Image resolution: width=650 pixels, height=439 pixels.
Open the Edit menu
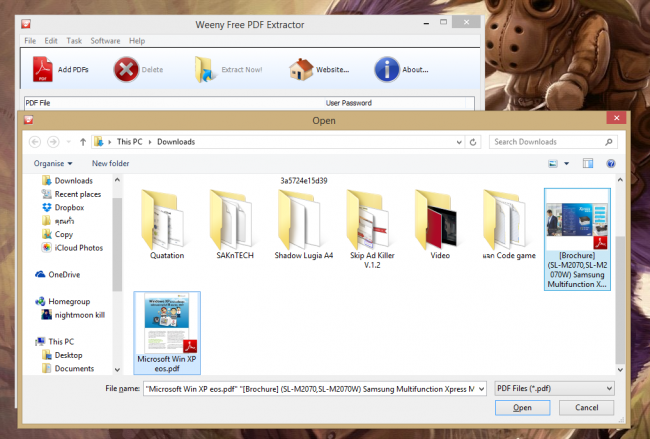51,41
